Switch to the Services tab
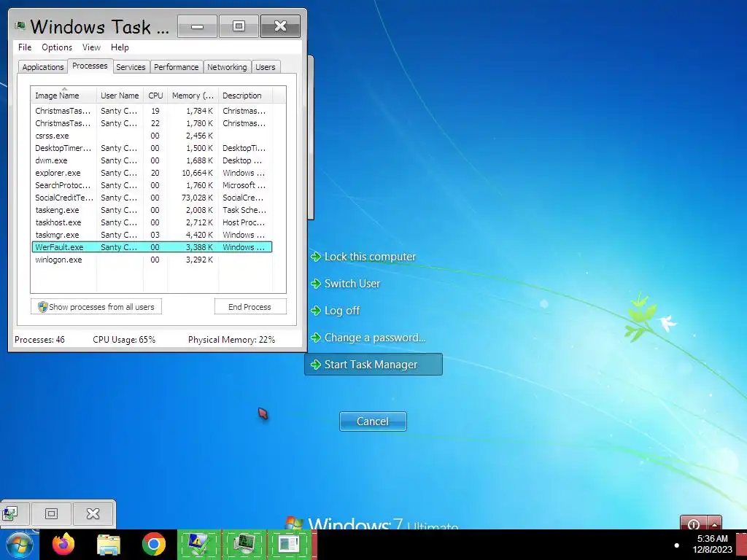The height and width of the screenshot is (560, 747). (131, 67)
